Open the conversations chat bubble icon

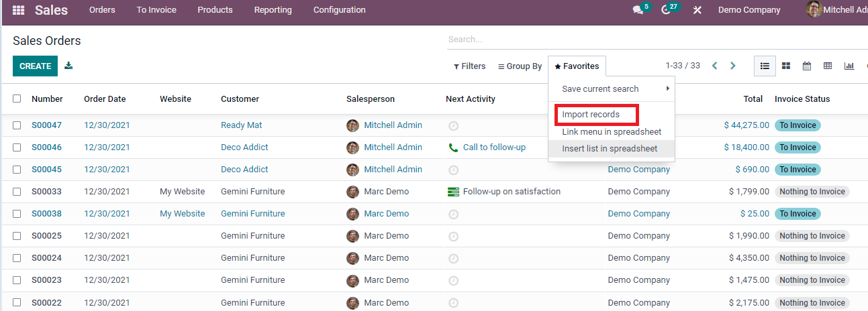pyautogui.click(x=638, y=10)
